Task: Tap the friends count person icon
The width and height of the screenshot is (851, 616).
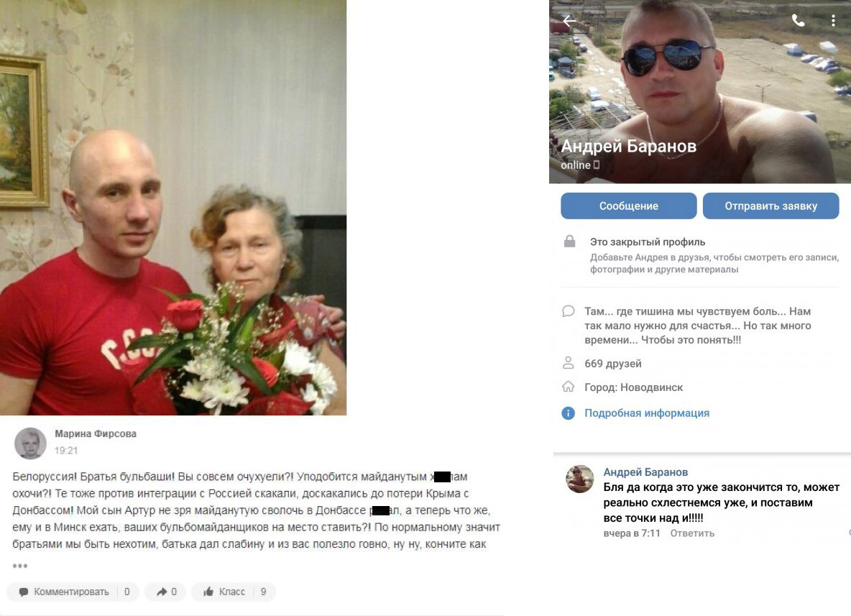Action: pyautogui.click(x=569, y=362)
